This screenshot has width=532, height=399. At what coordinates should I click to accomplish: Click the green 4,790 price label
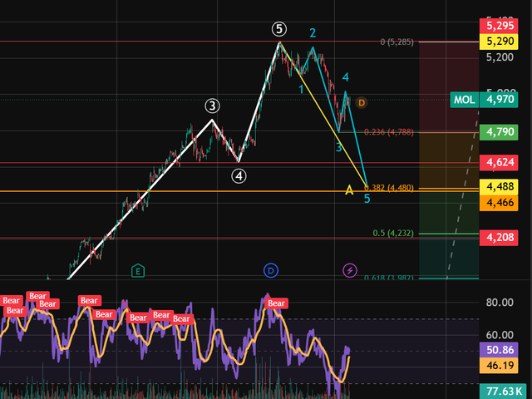pos(499,132)
